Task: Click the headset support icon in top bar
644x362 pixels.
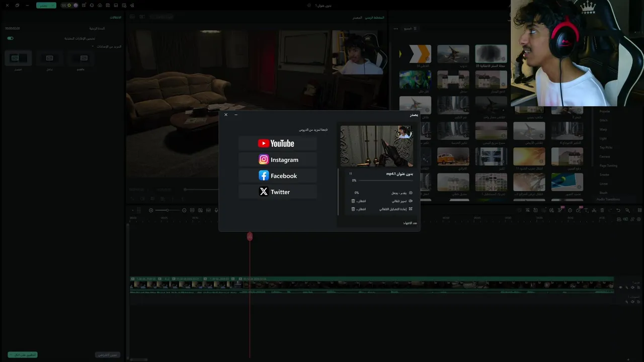Action: [x=92, y=5]
